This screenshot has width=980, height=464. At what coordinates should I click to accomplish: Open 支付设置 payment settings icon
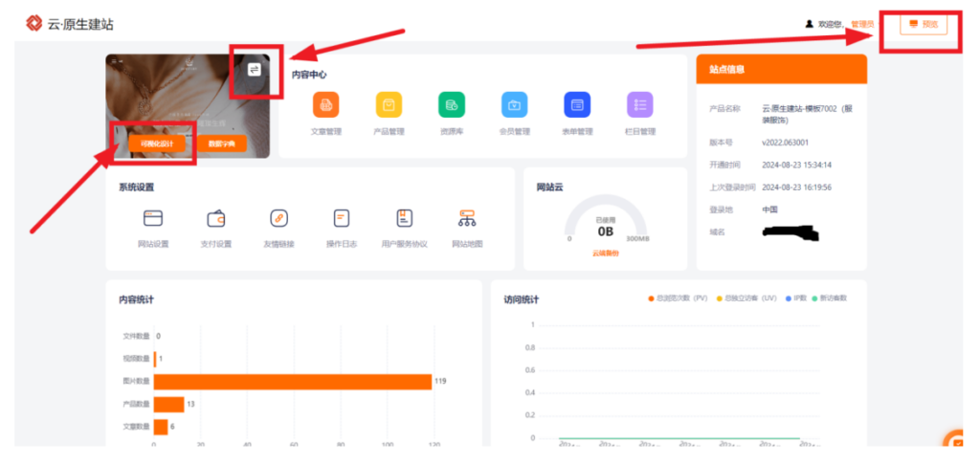click(215, 218)
